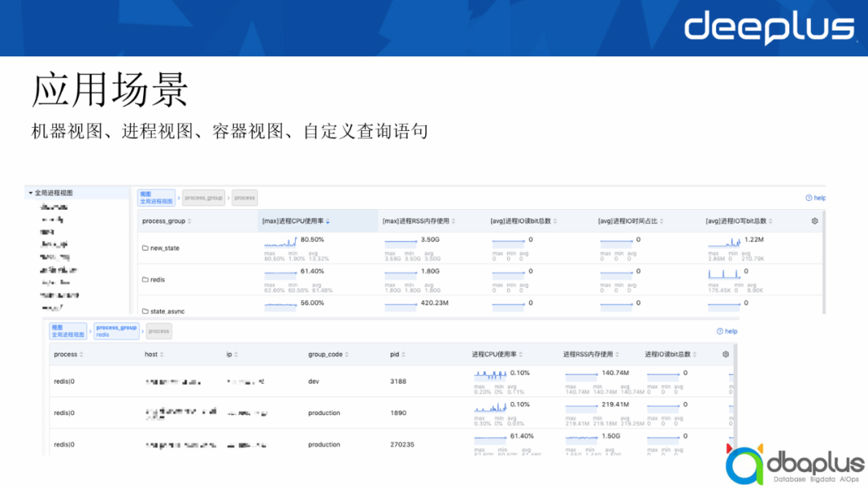Click the 1.50G memory value
This screenshot has width=868, height=489.
coord(611,437)
